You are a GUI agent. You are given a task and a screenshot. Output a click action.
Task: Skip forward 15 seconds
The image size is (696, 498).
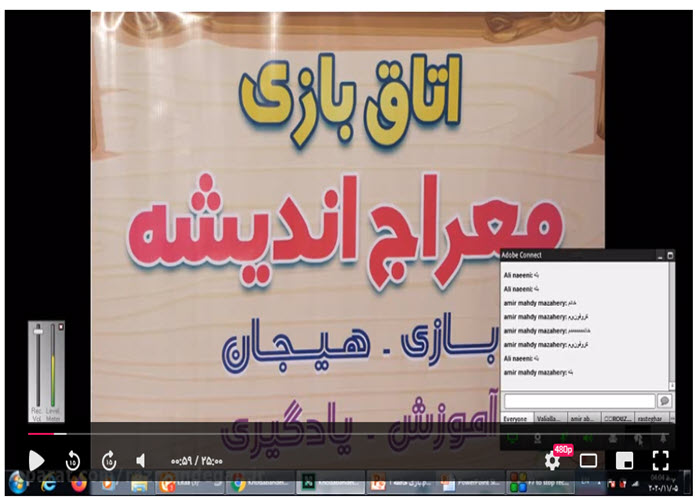(109, 461)
